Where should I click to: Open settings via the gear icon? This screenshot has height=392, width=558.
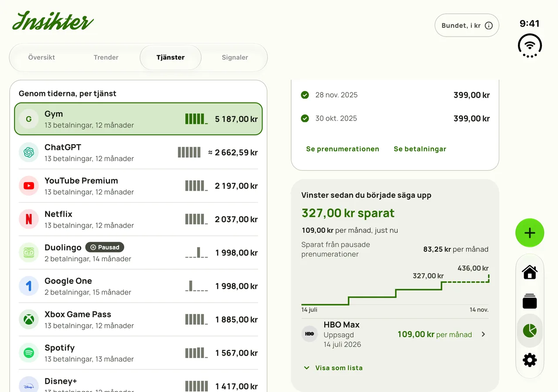530,360
